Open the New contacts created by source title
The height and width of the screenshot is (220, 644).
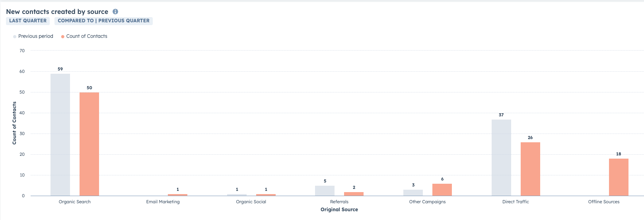point(57,12)
